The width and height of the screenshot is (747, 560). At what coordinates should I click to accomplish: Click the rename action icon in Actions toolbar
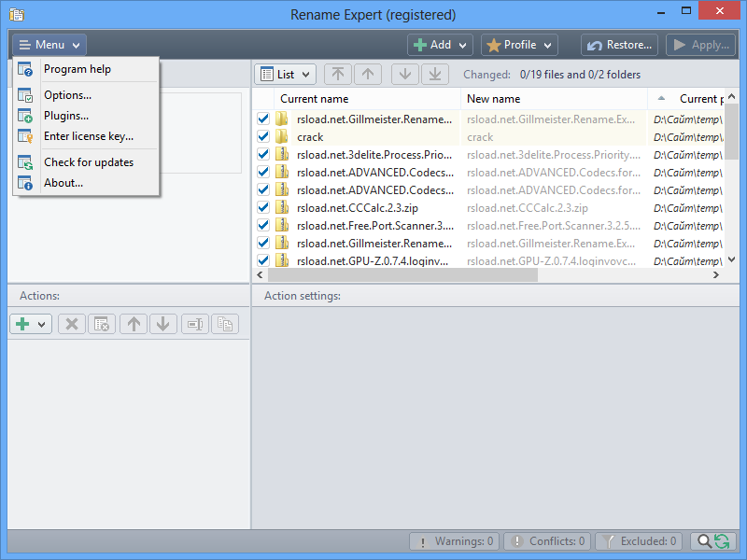click(x=195, y=324)
